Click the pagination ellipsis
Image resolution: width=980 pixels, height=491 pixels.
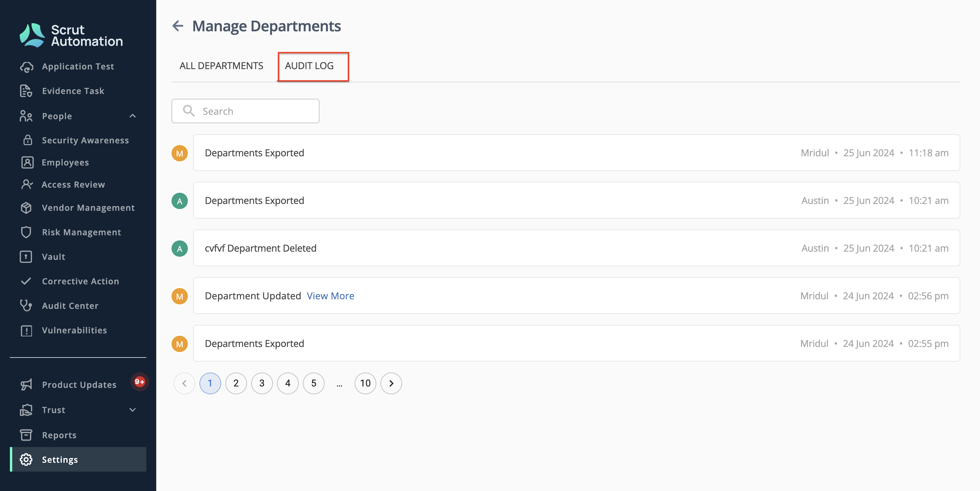coord(339,384)
